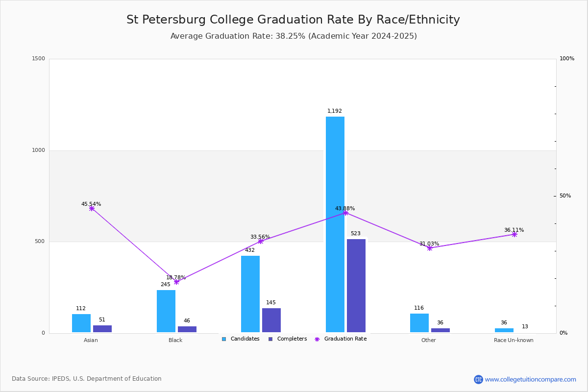Select the 523 completers bar

click(356, 286)
